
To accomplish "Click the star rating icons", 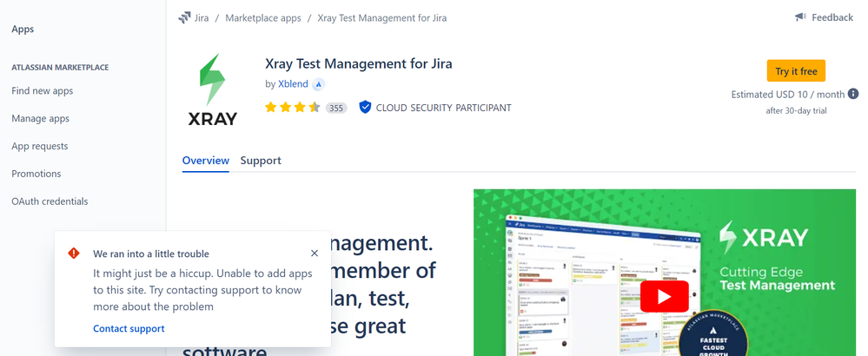I will click(292, 108).
